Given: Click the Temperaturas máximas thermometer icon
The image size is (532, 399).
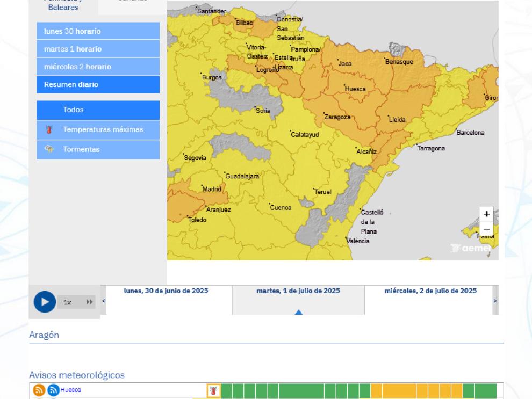Looking at the screenshot, I should 49,129.
